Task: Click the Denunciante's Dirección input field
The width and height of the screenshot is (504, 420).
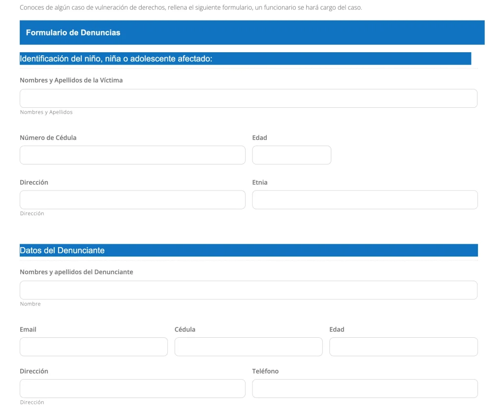Action: point(132,388)
